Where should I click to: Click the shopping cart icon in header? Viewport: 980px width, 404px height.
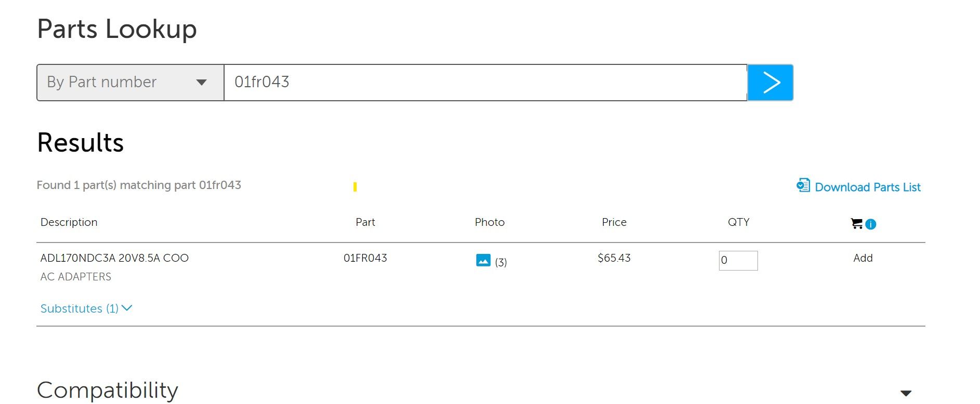coord(856,224)
